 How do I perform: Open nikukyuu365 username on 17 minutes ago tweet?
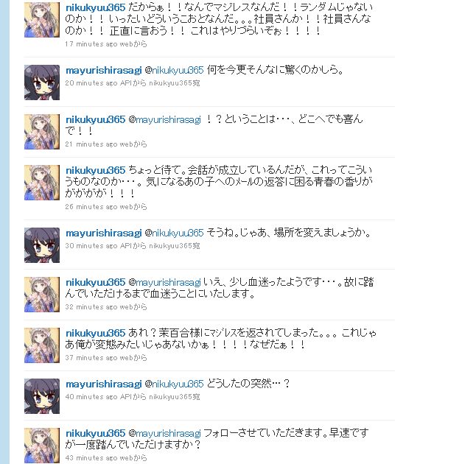[x=95, y=7]
